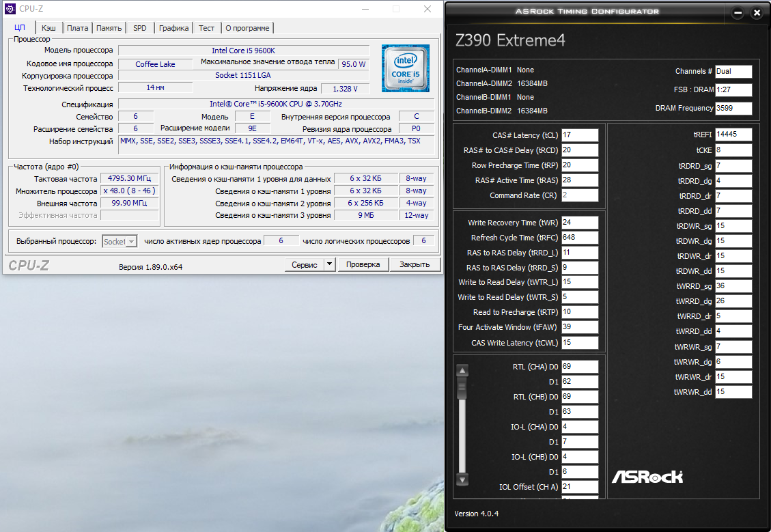Click the Проверка button
The height and width of the screenshot is (532, 771).
coord(363,264)
